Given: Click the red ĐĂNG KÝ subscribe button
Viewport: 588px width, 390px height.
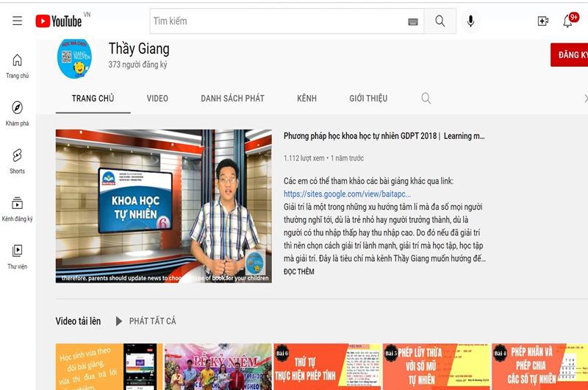Looking at the screenshot, I should 570,55.
